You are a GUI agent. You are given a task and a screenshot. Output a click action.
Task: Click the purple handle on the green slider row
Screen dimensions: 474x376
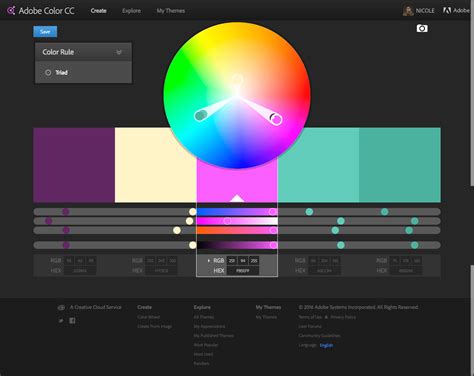coord(49,221)
